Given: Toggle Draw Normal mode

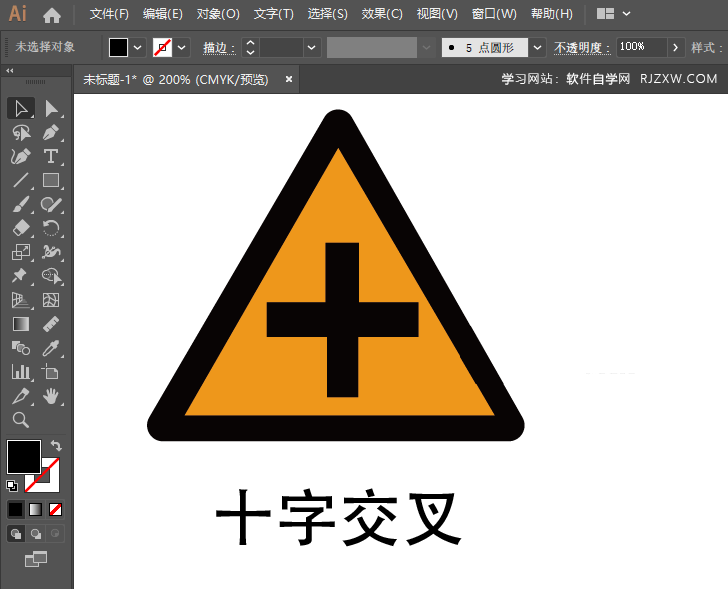Looking at the screenshot, I should [x=16, y=534].
